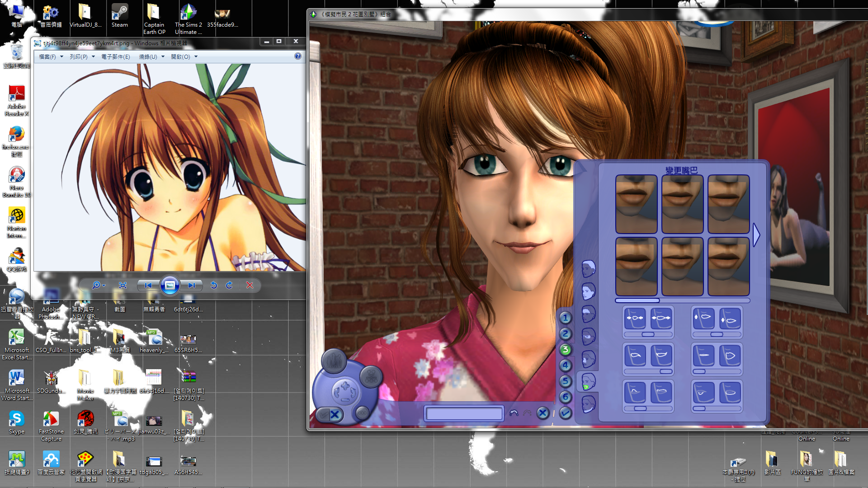The image size is (868, 488).
Task: Open the 電子郵件(E) menu item
Action: [x=115, y=57]
